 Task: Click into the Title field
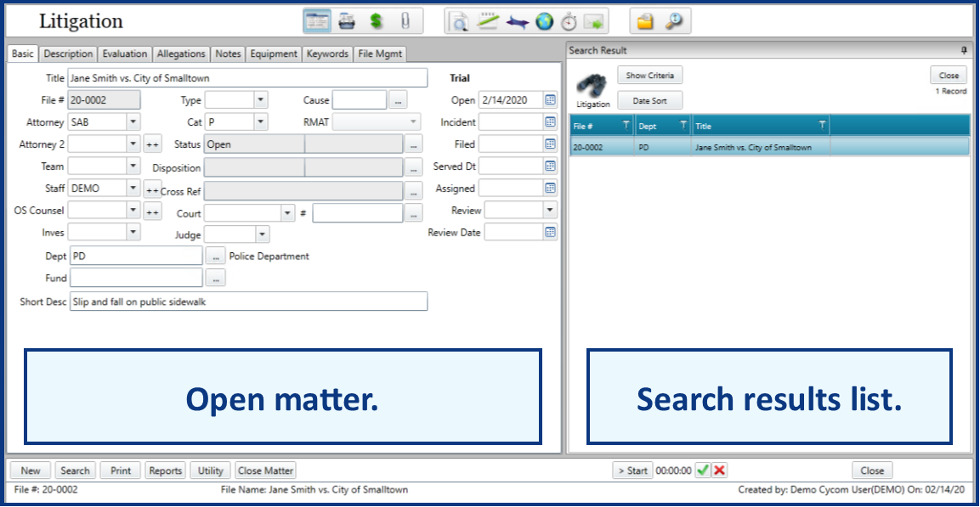(248, 78)
